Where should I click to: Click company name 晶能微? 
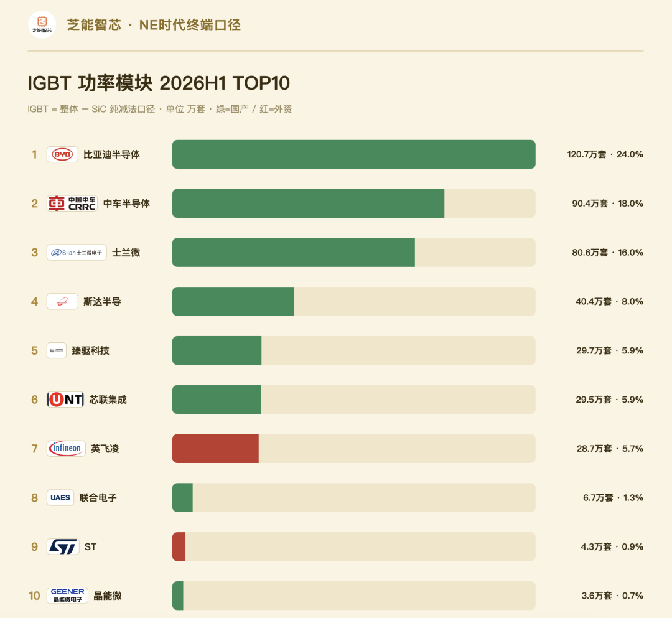(x=108, y=596)
